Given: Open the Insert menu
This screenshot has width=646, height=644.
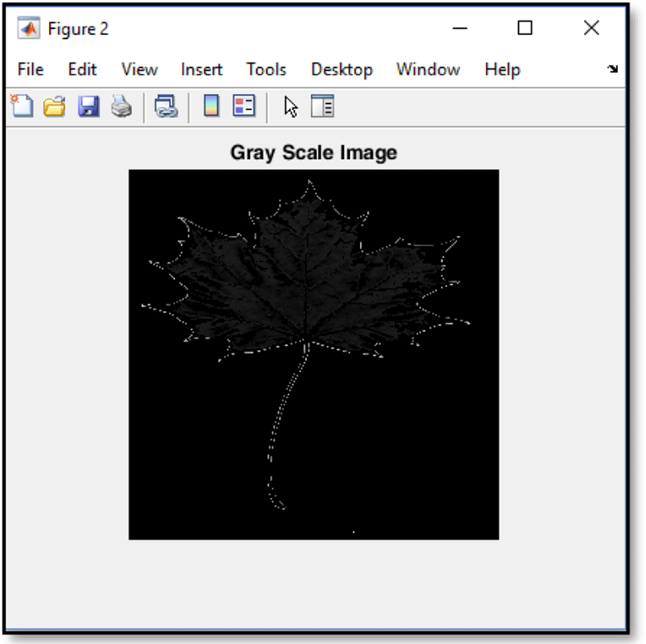Looking at the screenshot, I should (x=202, y=70).
